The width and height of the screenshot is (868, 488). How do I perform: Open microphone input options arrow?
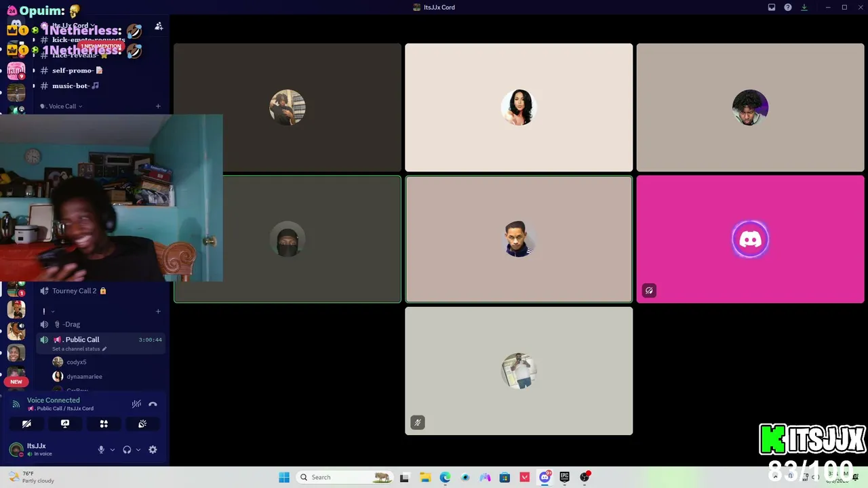(x=113, y=449)
